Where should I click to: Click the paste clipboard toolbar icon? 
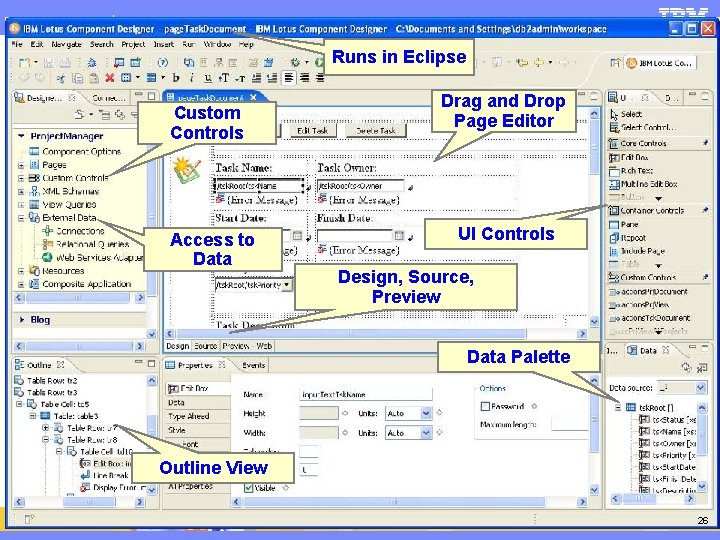pos(94,78)
